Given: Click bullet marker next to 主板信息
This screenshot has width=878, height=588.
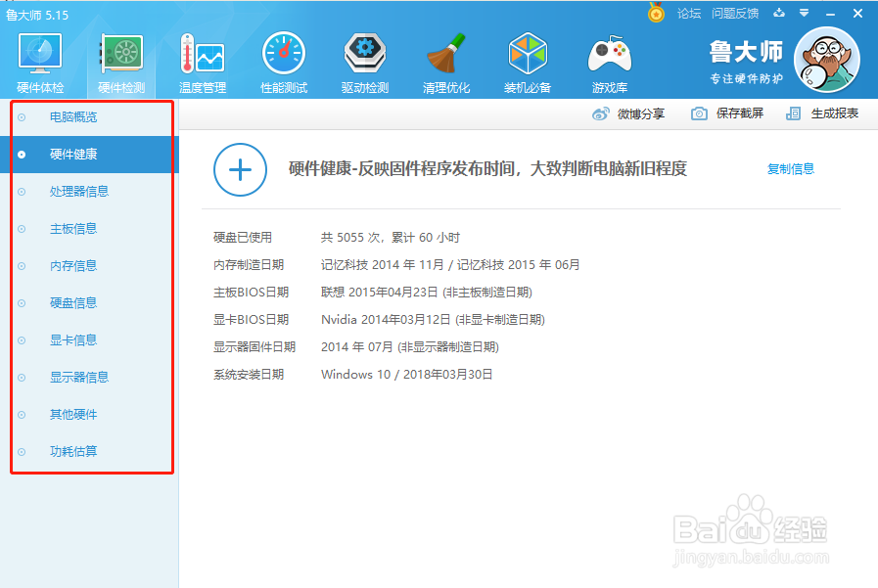Looking at the screenshot, I should coord(22,229).
